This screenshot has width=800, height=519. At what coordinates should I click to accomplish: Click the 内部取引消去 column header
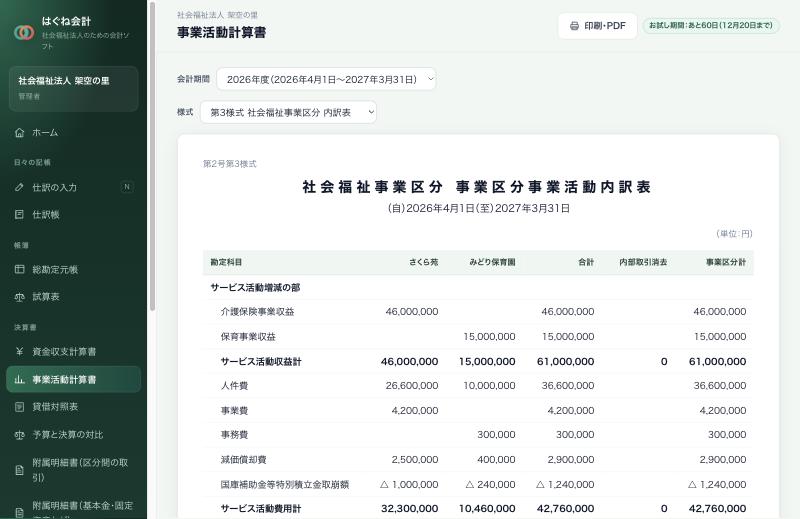pos(643,262)
